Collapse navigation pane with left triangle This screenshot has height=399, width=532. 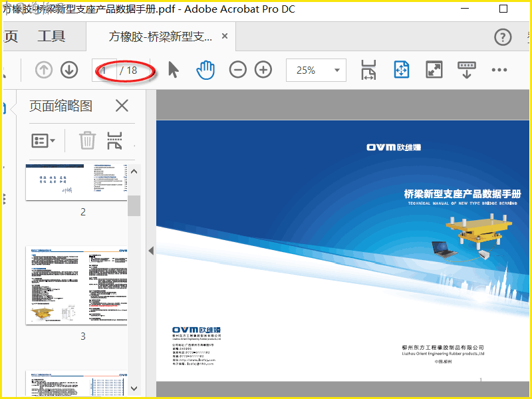151,251
